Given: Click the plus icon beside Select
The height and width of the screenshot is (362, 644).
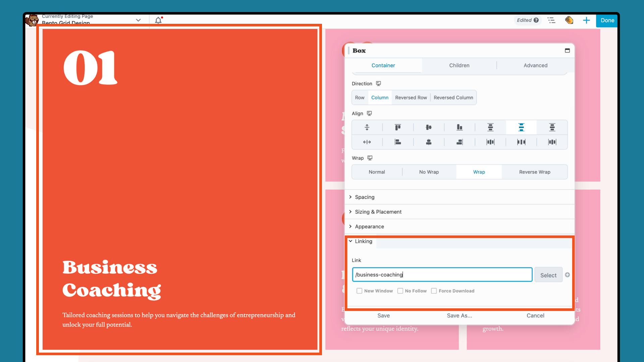Looking at the screenshot, I should [x=568, y=275].
